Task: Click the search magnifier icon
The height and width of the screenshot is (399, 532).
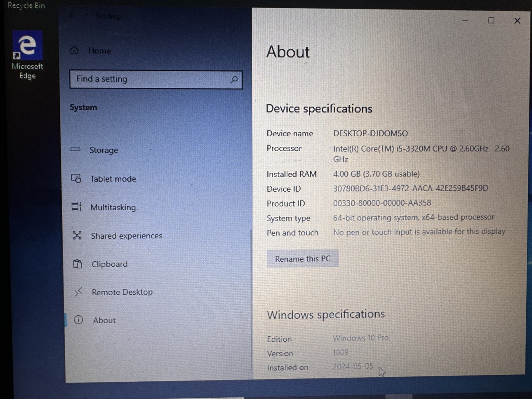Action: click(234, 80)
